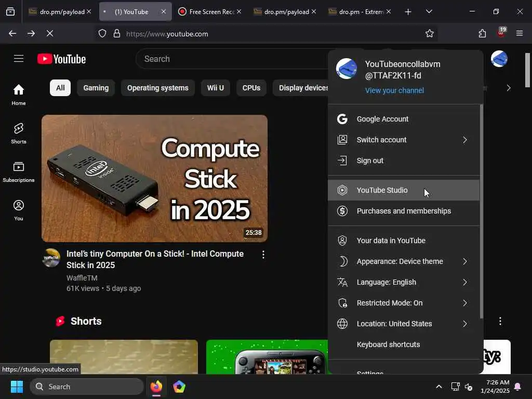Open Shorts in the sidebar
The image size is (532, 399).
click(19, 134)
